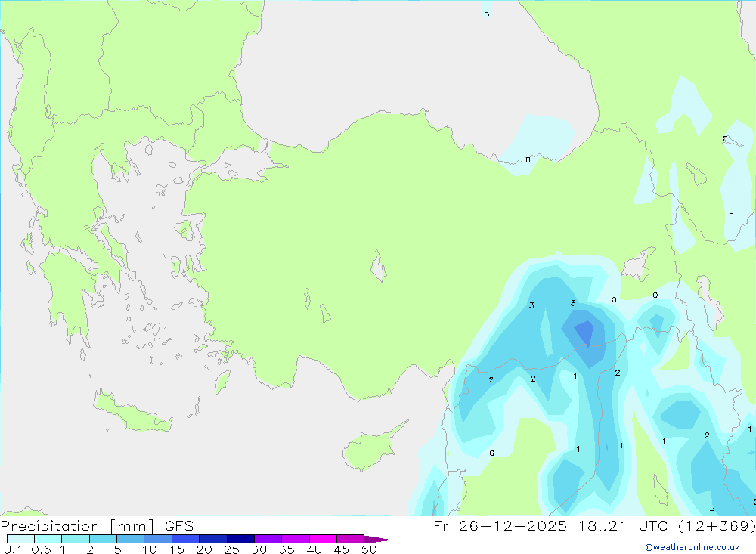This screenshot has height=554, width=756.
Task: Click the 'Precipitation' title word
Action: click(50, 525)
